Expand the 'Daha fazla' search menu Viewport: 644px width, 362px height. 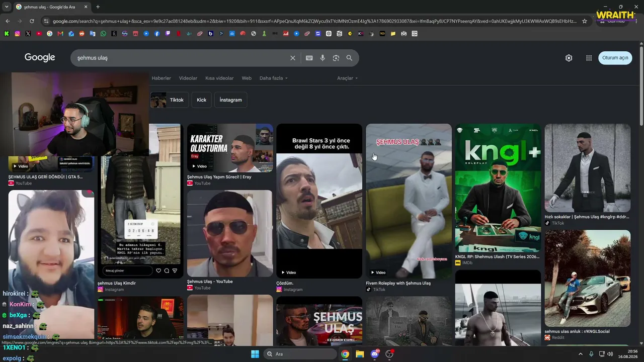pos(274,78)
